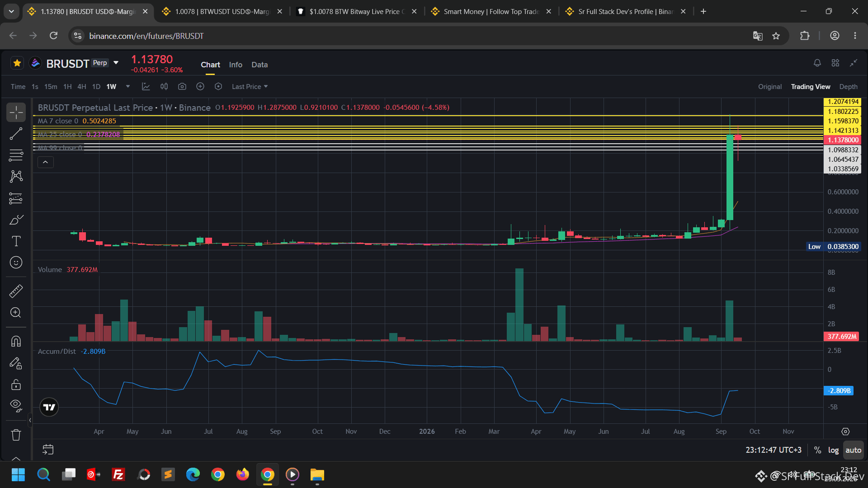868x488 pixels.
Task: Hide all drawings with eye icon
Action: coord(16,406)
